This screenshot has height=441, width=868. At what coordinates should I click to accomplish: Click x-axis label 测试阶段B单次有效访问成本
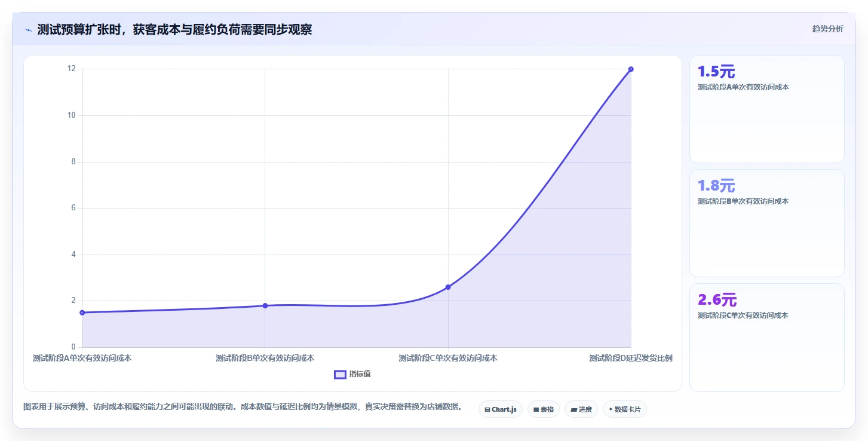[x=265, y=359]
